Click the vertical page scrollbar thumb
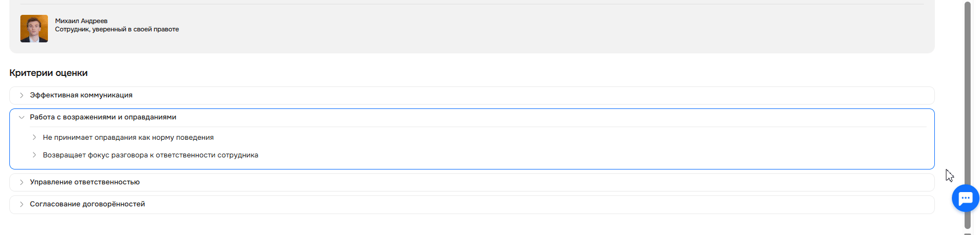The height and width of the screenshot is (235, 980). [x=967, y=110]
